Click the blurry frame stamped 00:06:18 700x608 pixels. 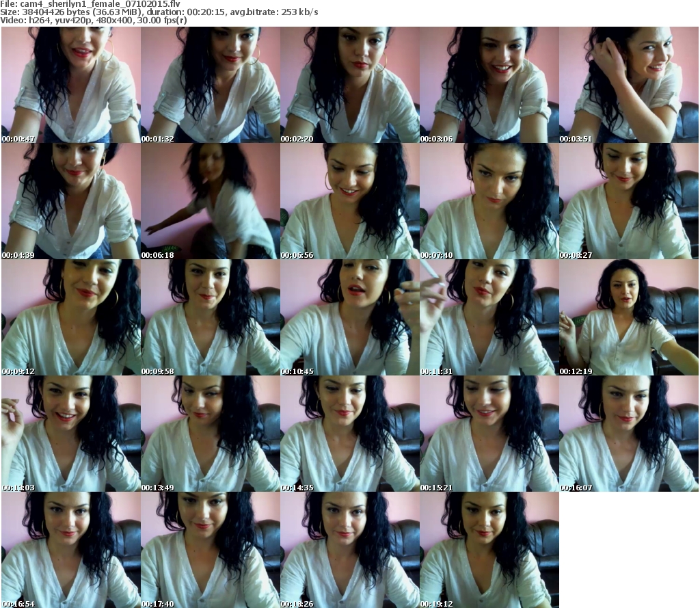[211, 201]
